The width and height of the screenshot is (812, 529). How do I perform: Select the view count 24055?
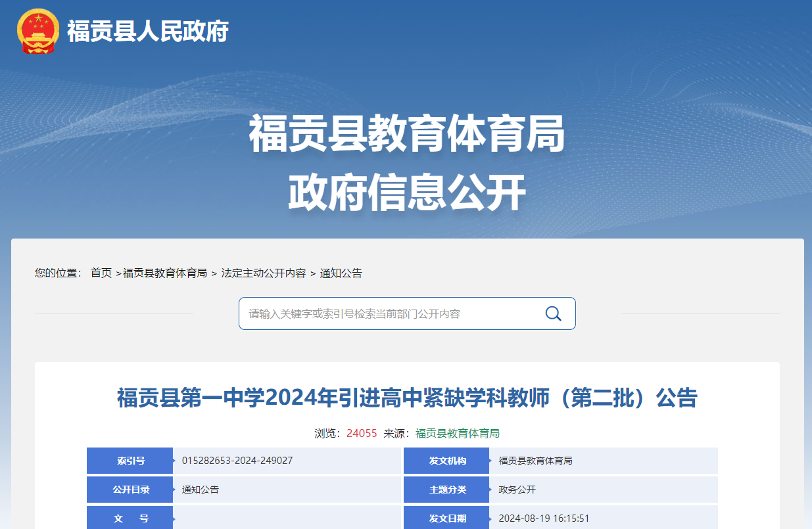[362, 433]
